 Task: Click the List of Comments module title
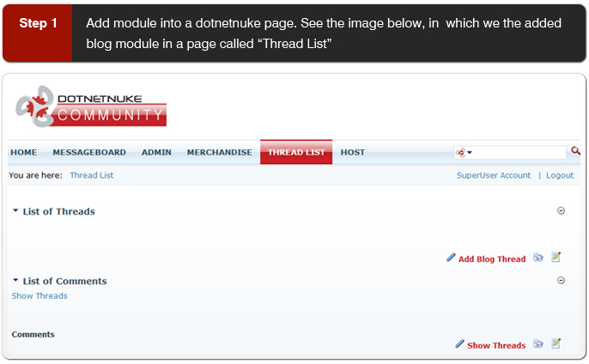click(64, 281)
